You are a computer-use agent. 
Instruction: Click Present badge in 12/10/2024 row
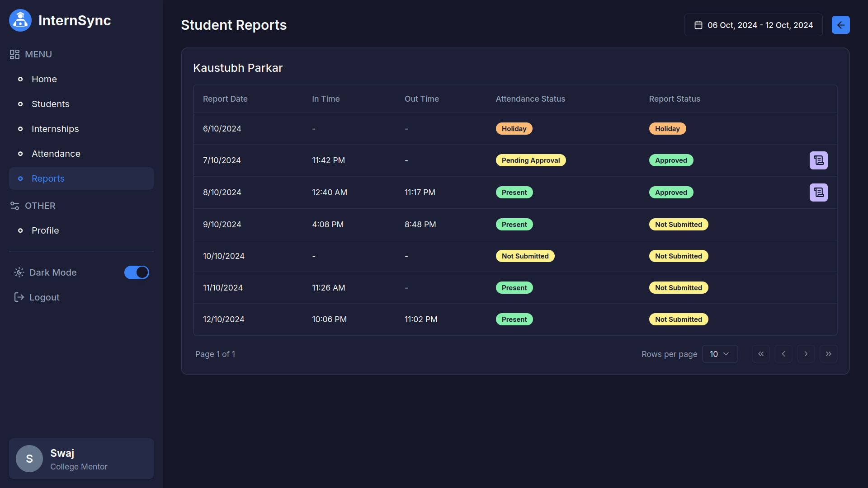(x=514, y=319)
